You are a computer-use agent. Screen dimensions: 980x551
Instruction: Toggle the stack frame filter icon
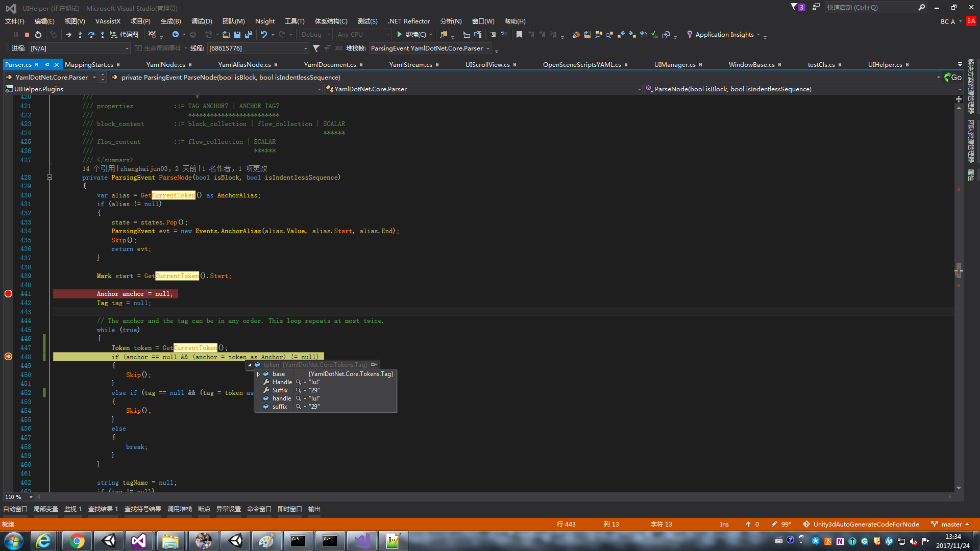click(315, 48)
